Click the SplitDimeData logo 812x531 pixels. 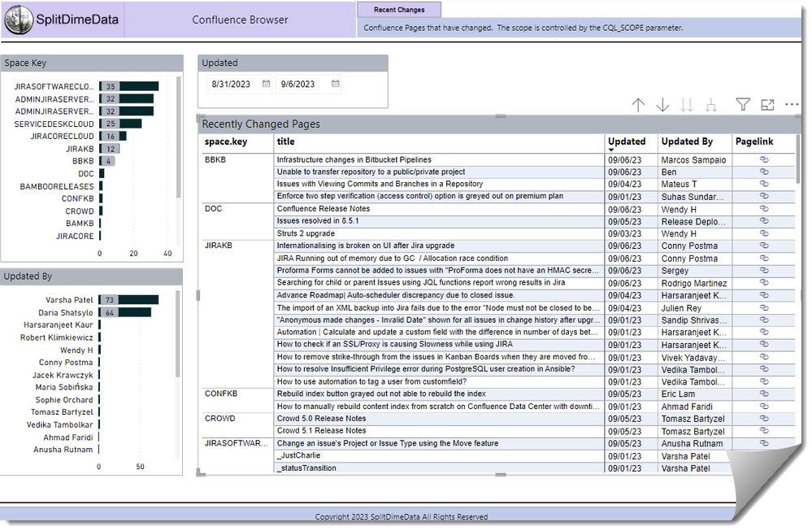pos(16,20)
